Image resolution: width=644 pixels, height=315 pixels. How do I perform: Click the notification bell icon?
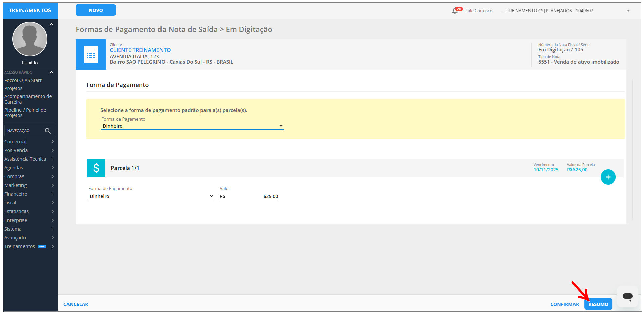(455, 11)
